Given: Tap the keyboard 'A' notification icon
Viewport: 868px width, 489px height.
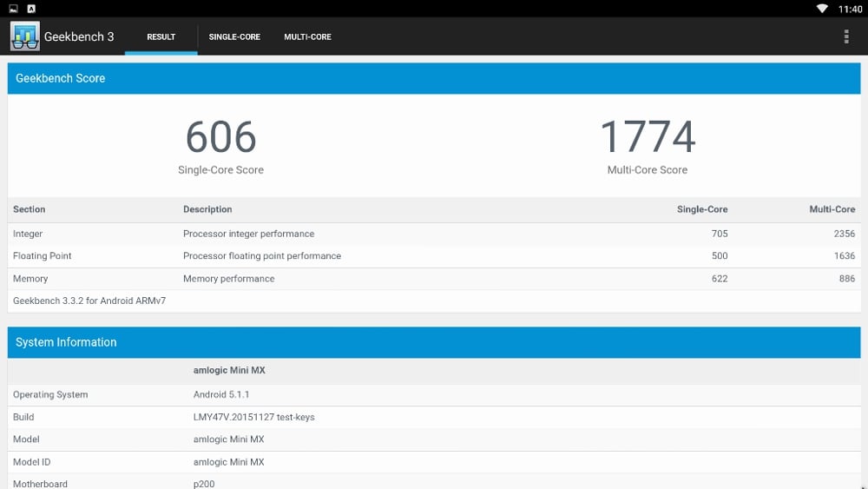Looking at the screenshot, I should [31, 9].
